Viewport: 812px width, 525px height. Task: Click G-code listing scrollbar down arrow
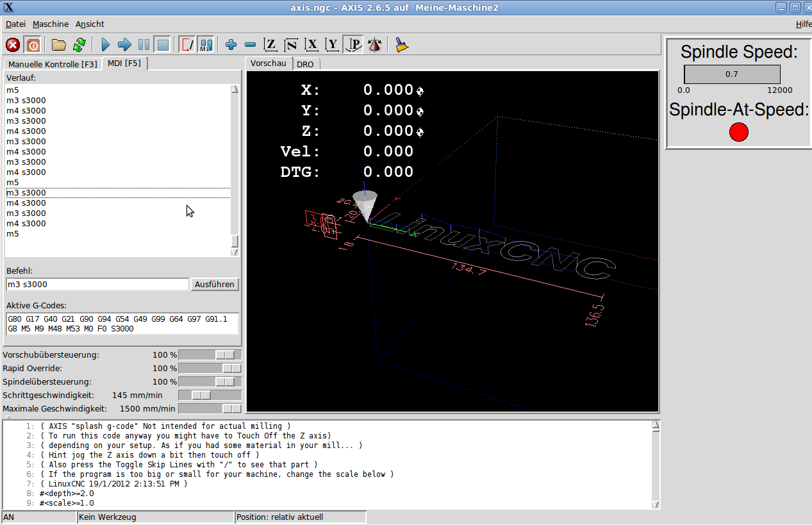click(x=655, y=504)
